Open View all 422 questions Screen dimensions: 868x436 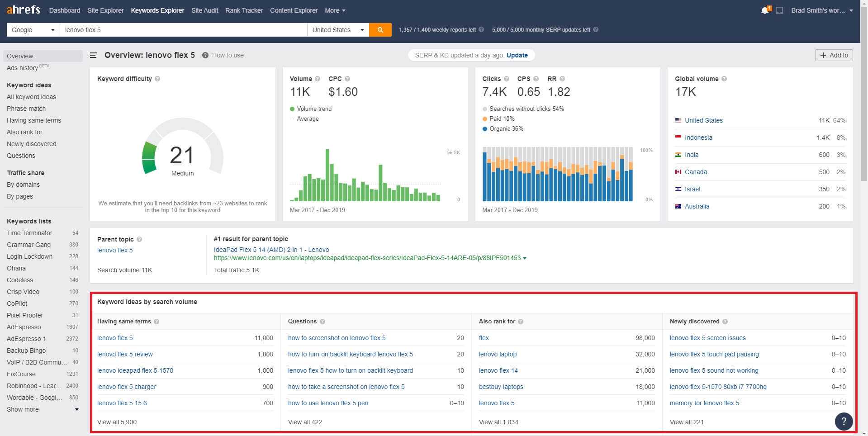point(305,422)
